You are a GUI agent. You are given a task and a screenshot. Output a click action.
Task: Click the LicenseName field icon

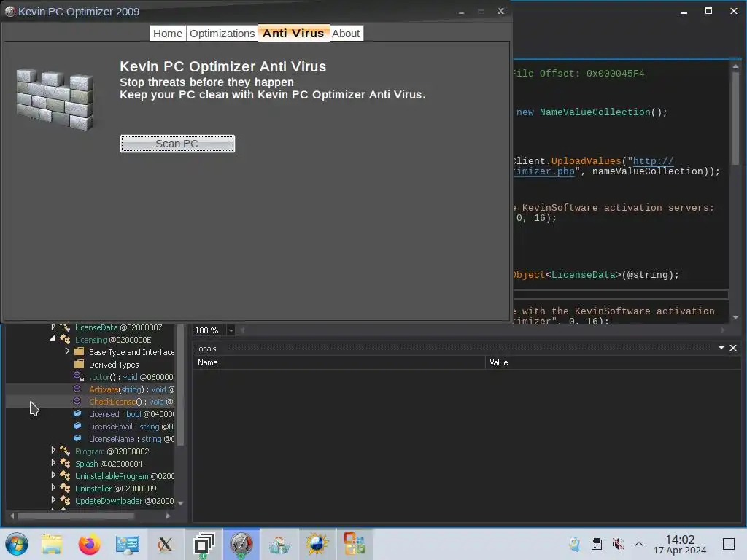click(77, 438)
